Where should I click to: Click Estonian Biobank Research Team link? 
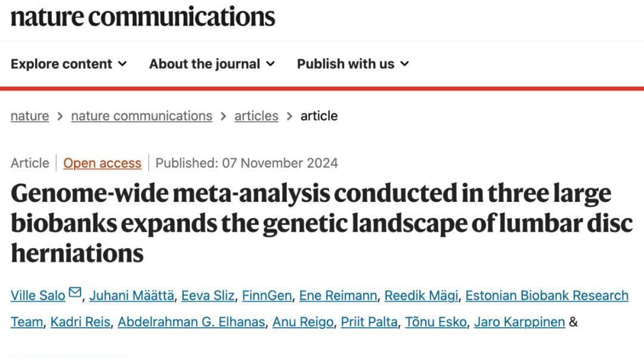tap(547, 296)
